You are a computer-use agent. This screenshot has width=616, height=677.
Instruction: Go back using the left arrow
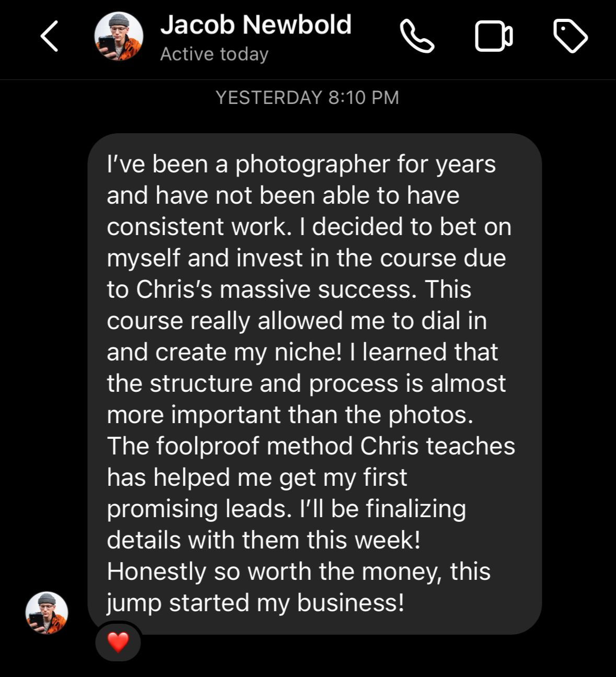pos(49,37)
